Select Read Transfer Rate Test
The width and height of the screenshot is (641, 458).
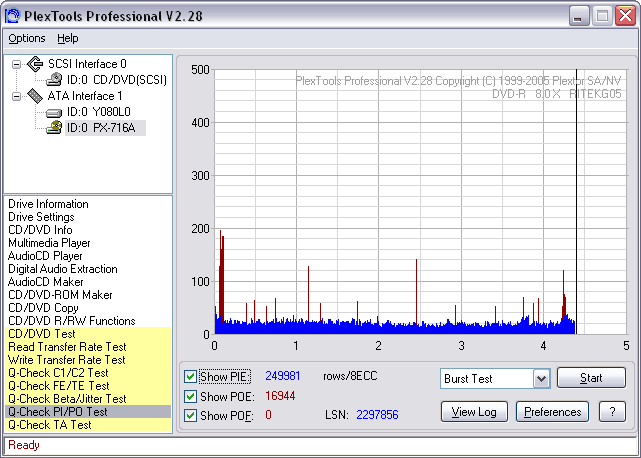click(x=88, y=347)
